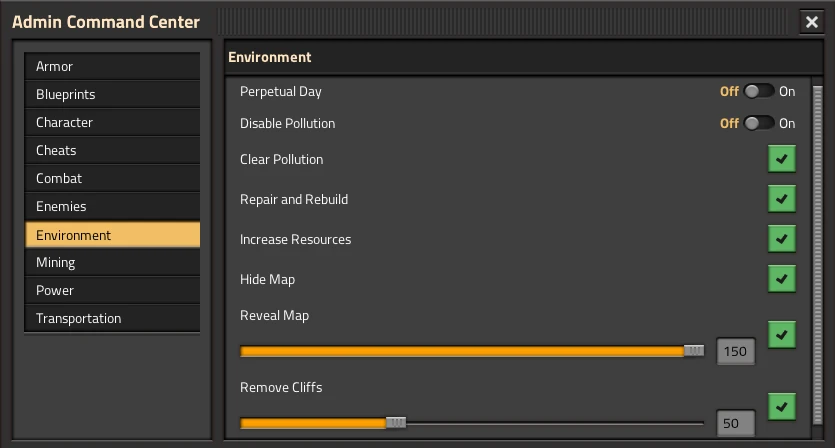835x448 pixels.
Task: Open the Cheats section
Action: 112,150
